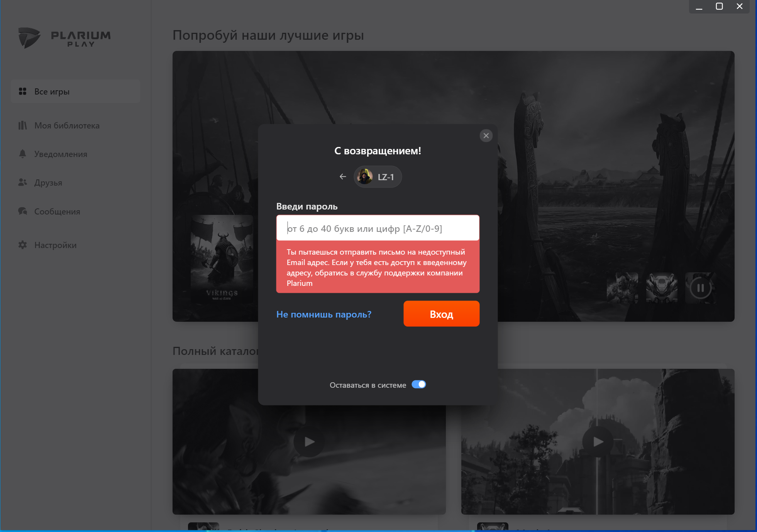Click the Введи пароль label

[307, 206]
